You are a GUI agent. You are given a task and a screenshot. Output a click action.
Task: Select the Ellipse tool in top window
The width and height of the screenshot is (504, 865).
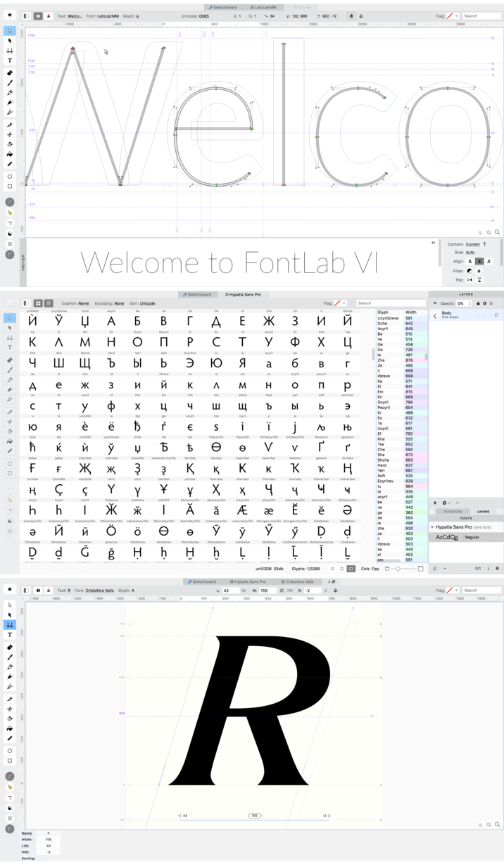click(10, 177)
